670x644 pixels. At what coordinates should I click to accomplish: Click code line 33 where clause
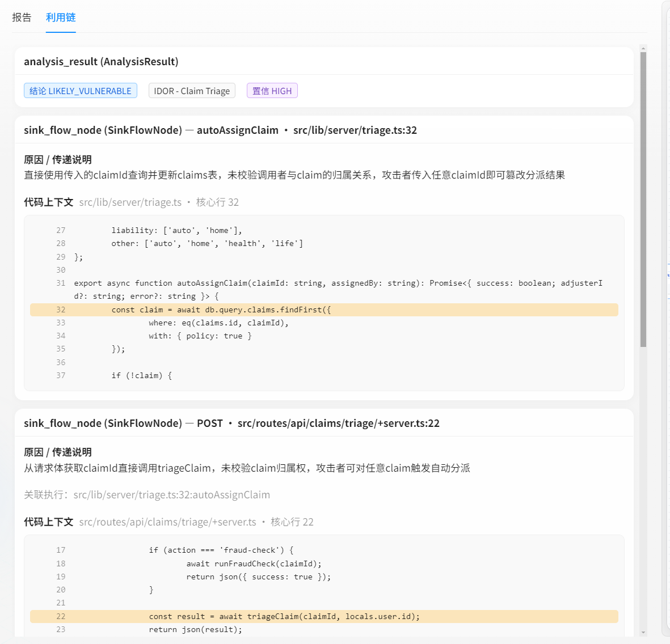click(x=219, y=323)
